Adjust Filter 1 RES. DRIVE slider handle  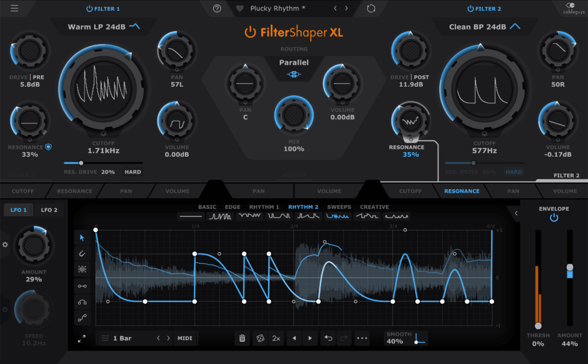coord(81,163)
